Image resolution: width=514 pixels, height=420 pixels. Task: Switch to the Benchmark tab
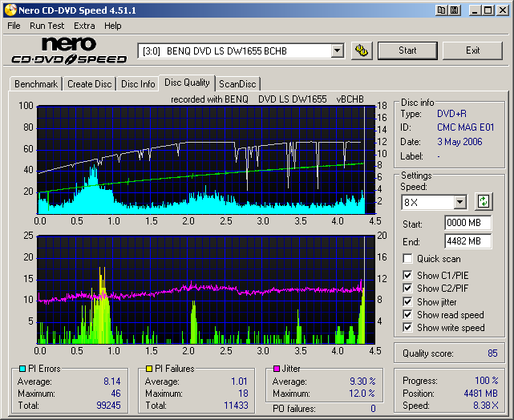(36, 84)
